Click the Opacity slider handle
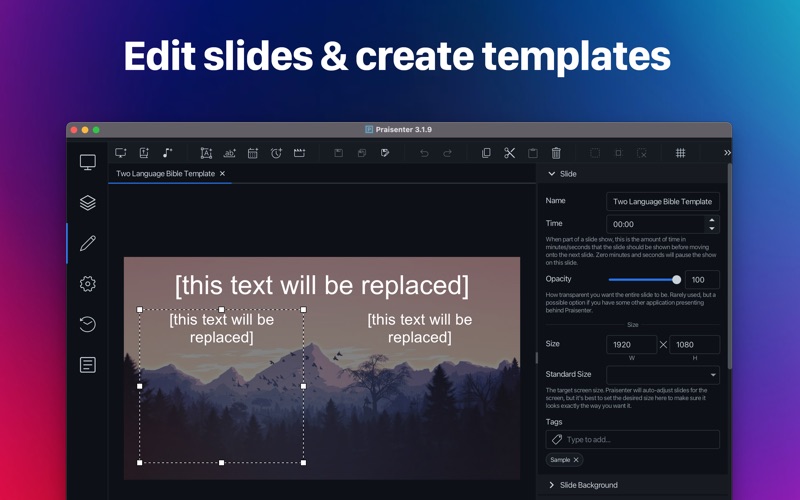 677,280
